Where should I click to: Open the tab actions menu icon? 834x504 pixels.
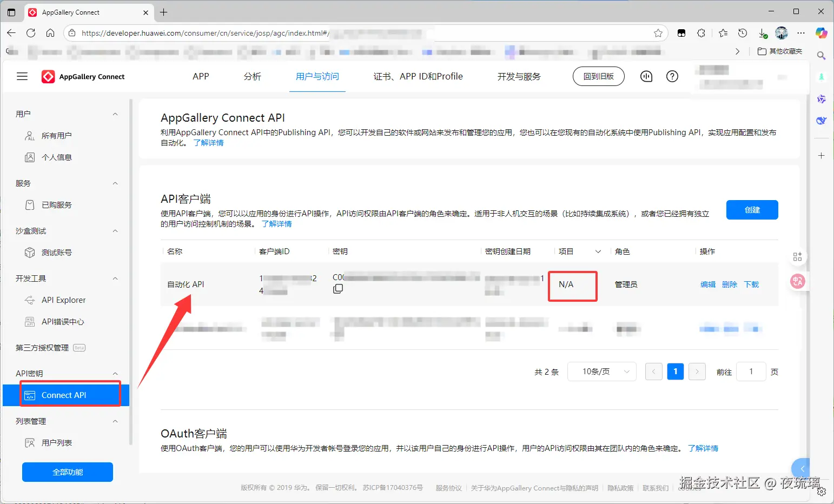click(x=11, y=12)
